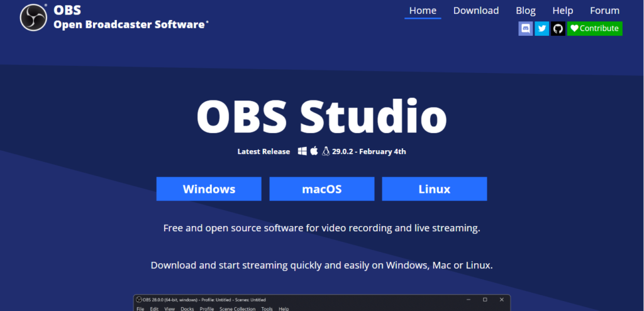Open File menu in OBS preview image
This screenshot has width=644, height=311.
tap(140, 308)
